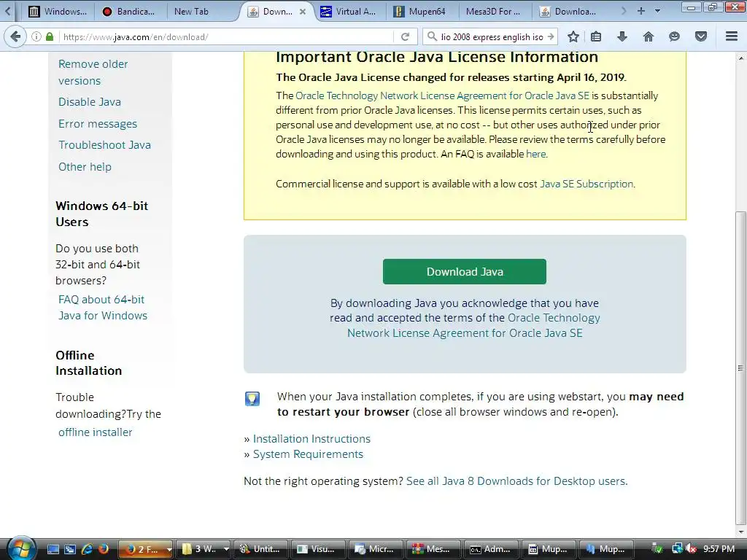Viewport: 747px width, 560px height.
Task: Switch to the Mupen64 tab
Action: [421, 12]
